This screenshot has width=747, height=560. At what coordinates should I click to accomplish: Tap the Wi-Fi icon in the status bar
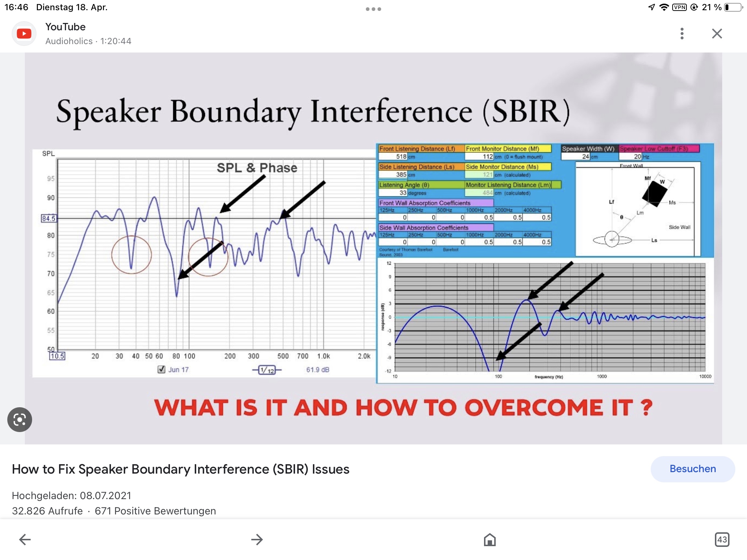[664, 7]
